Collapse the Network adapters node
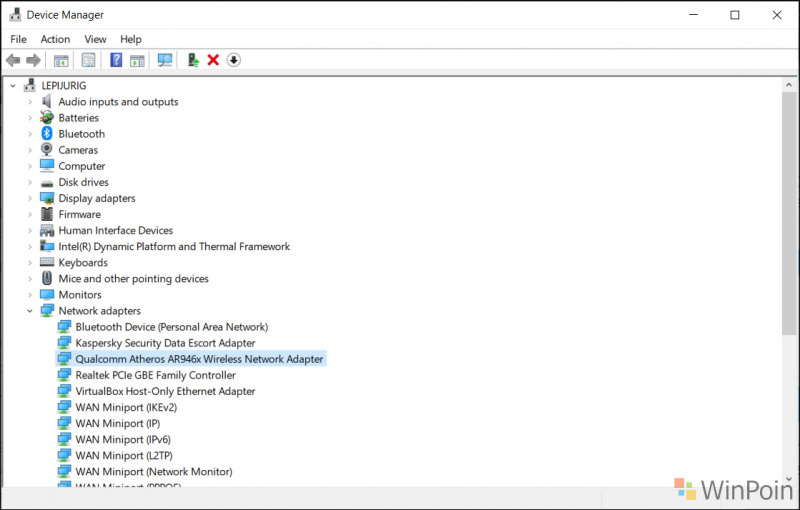 coord(30,311)
